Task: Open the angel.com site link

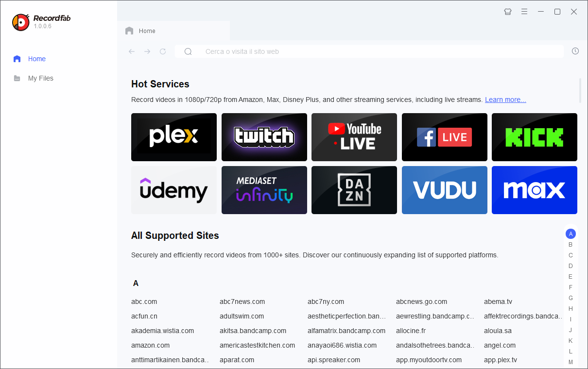Action: [x=500, y=345]
